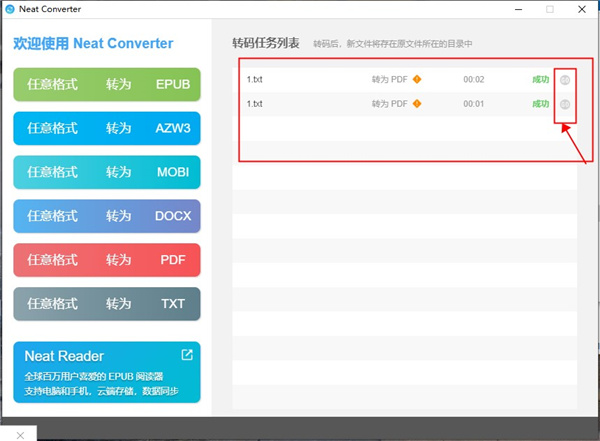Click the 转为 PDF label in the 00:01 row
Image resolution: width=600 pixels, height=441 pixels.
(390, 103)
